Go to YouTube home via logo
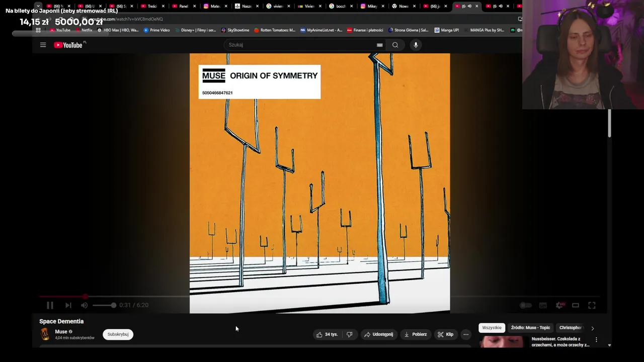The height and width of the screenshot is (362, 644). (68, 45)
